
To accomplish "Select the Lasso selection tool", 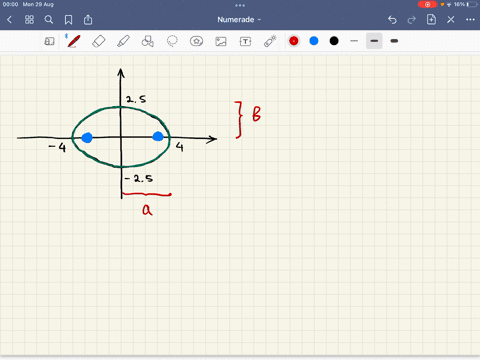I will pyautogui.click(x=172, y=41).
